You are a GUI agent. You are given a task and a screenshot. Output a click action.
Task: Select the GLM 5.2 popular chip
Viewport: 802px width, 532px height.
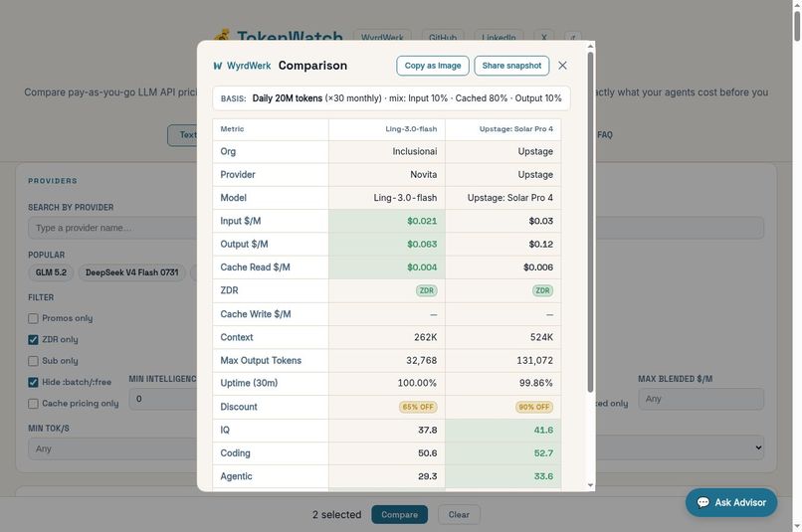click(51, 272)
